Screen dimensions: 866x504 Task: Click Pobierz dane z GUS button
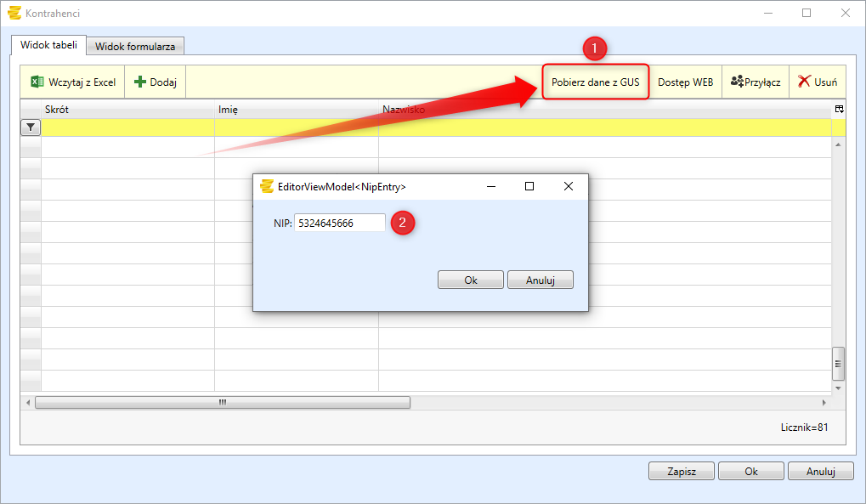coord(595,82)
